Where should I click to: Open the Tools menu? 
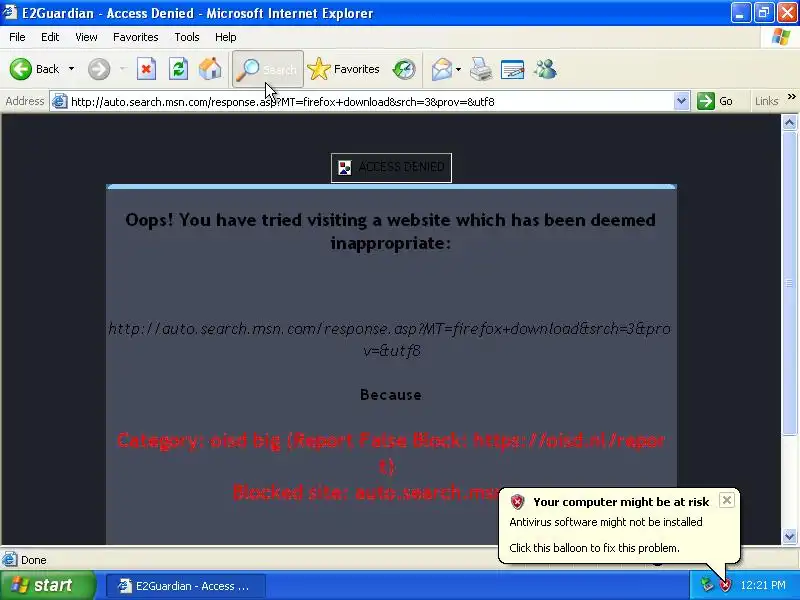point(187,37)
